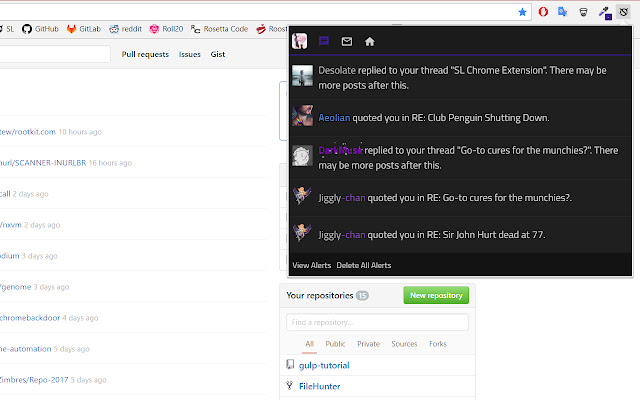Screen dimensions: 640x400
Task: Open the Desolate reply alert text
Action: click(462, 78)
